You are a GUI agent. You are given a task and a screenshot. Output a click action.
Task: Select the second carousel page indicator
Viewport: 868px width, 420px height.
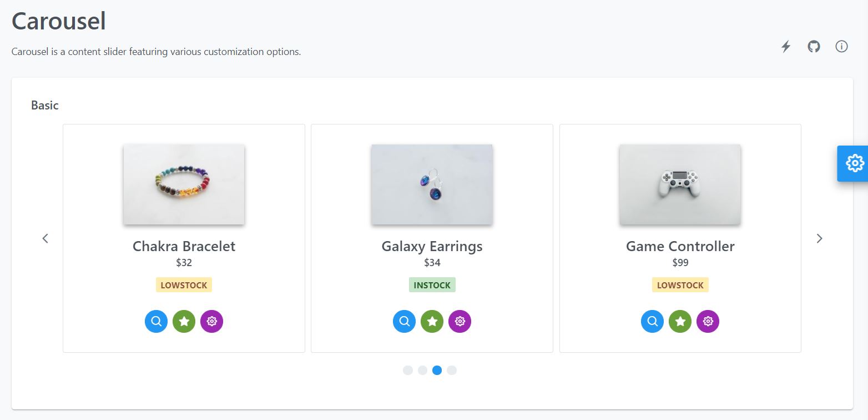[x=422, y=371]
